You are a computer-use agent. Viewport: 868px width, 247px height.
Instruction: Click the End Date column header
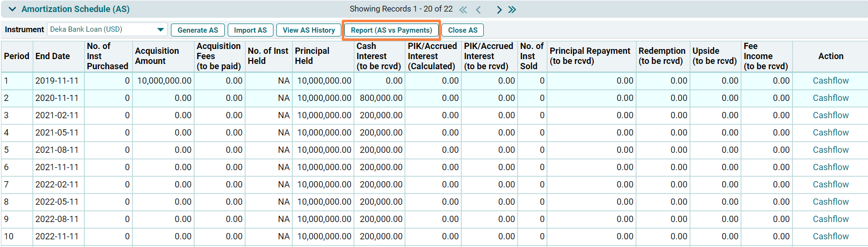[x=52, y=56]
